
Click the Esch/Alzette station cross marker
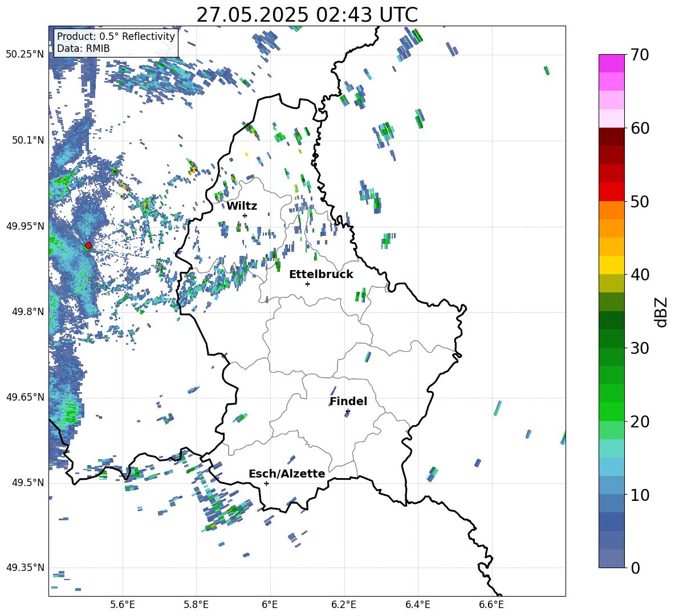coord(266,483)
